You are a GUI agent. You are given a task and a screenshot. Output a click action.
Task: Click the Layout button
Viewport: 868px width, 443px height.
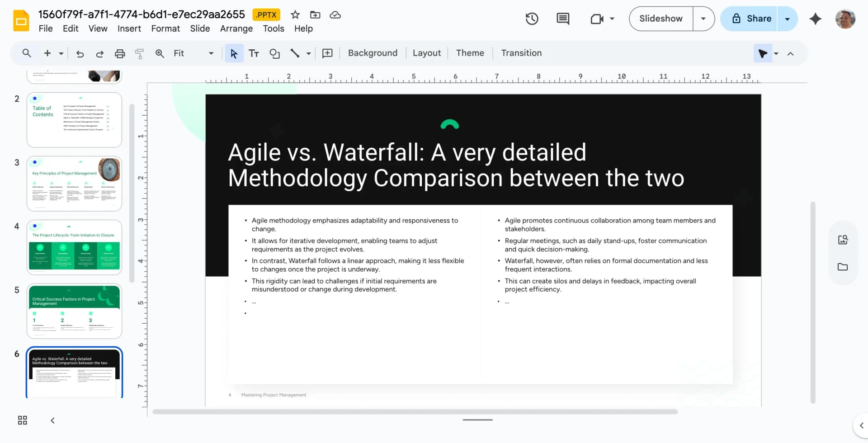[426, 53]
